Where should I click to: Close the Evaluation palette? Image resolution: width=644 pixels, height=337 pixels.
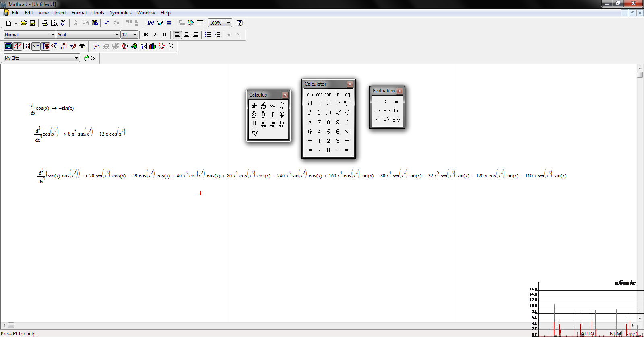click(x=399, y=91)
